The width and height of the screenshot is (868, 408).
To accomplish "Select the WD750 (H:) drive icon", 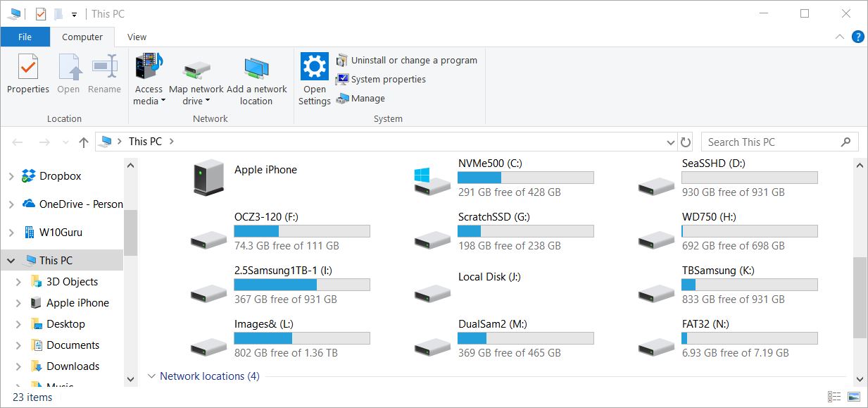I will pos(656,239).
